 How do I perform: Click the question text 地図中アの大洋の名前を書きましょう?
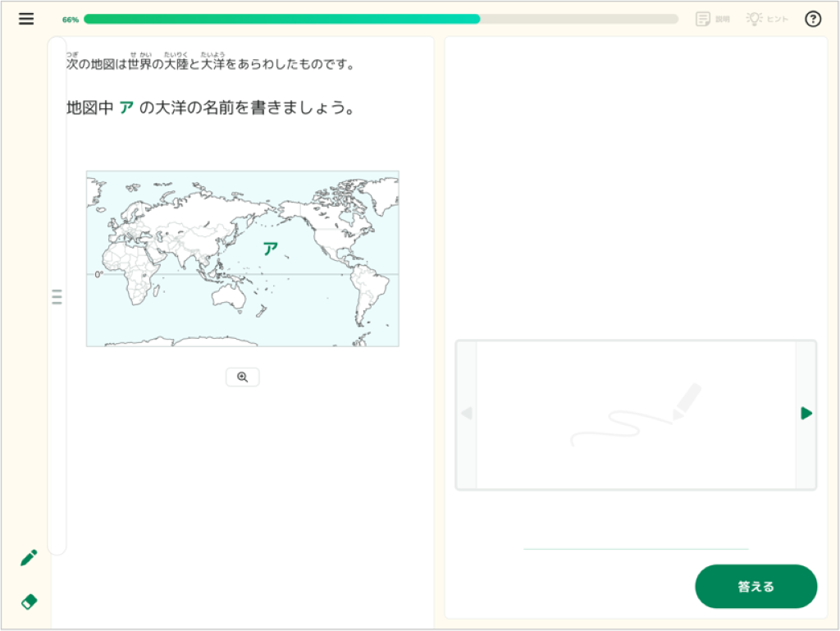tap(210, 107)
